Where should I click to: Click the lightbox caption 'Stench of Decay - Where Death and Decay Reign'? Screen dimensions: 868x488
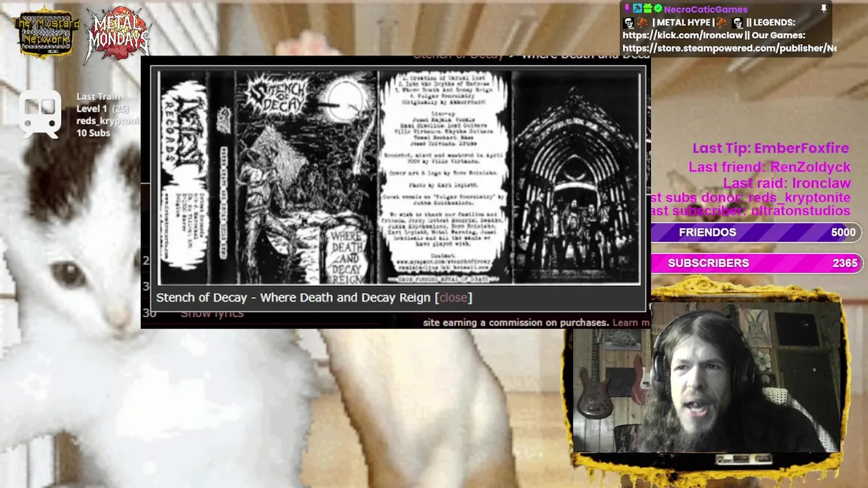293,297
